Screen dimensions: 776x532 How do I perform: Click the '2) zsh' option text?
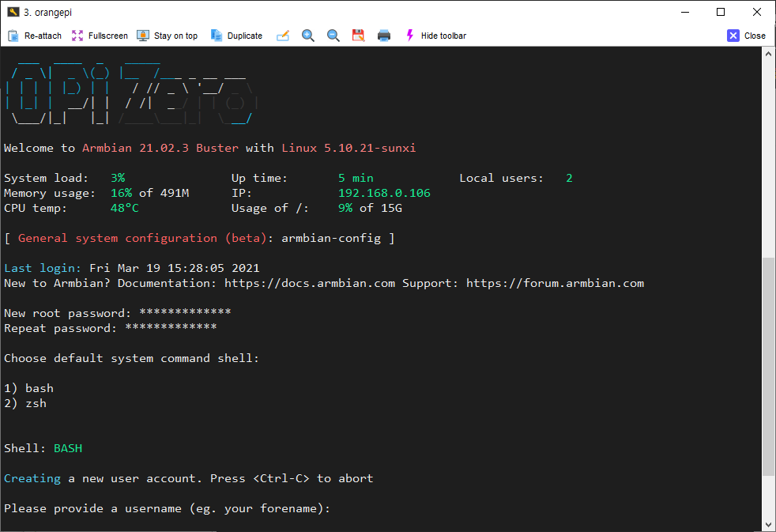[25, 404]
